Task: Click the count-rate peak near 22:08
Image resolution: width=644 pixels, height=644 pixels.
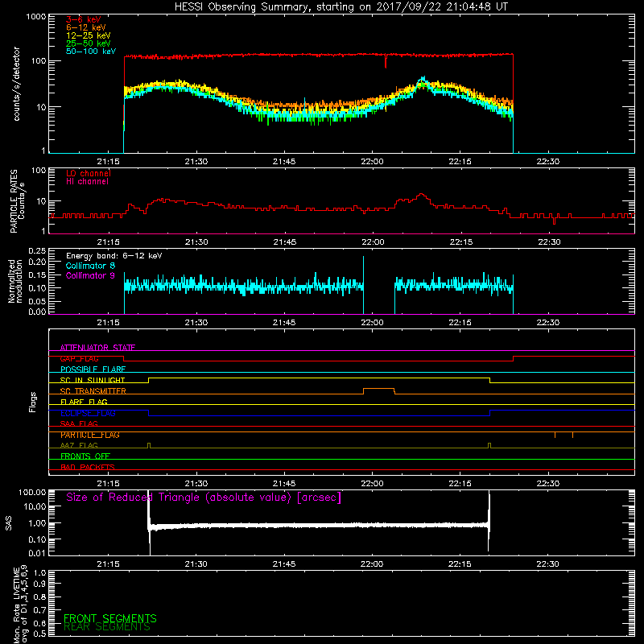Action: pos(423,80)
